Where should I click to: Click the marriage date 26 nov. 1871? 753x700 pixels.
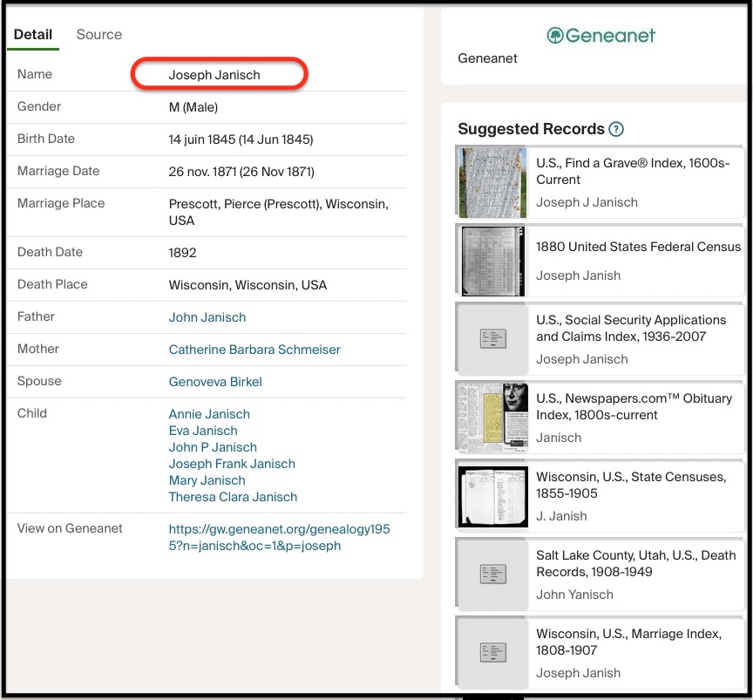click(241, 172)
